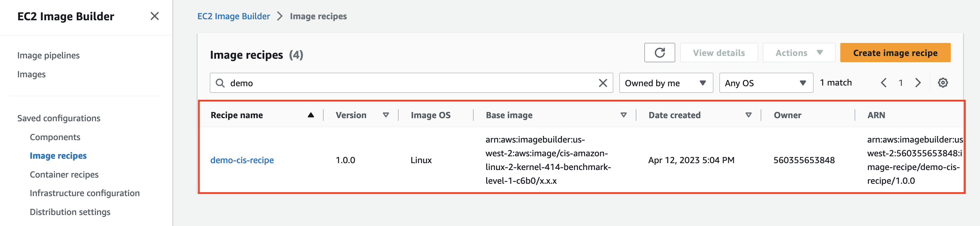
Task: Open Infrastructure configuration in sidebar
Action: [x=84, y=193]
